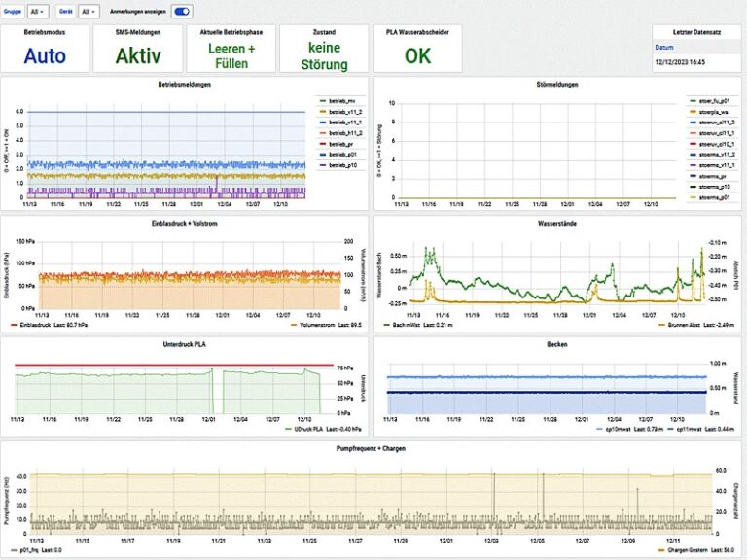Screen dimensions: 747x560
Task: Toggle betrieb_p01 legend entry
Action: tap(341, 155)
